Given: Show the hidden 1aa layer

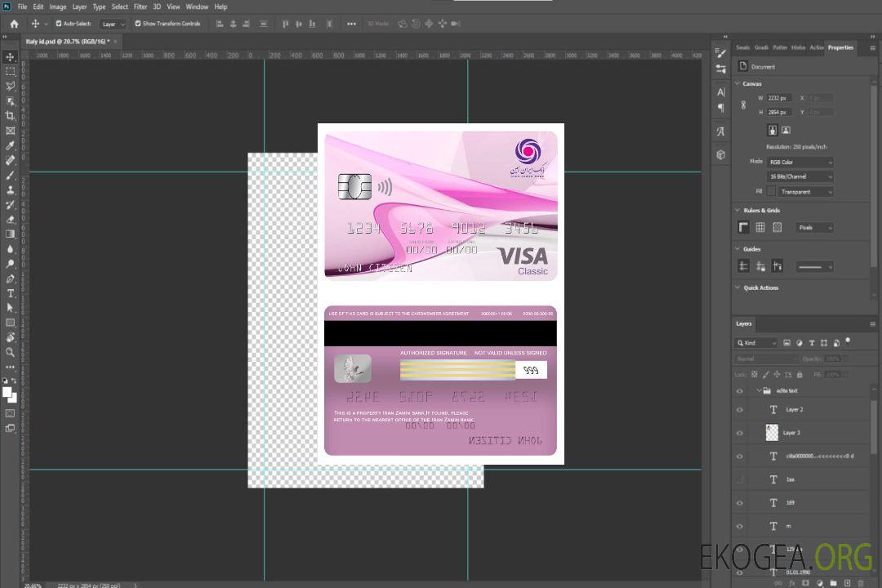Looking at the screenshot, I should click(x=740, y=480).
